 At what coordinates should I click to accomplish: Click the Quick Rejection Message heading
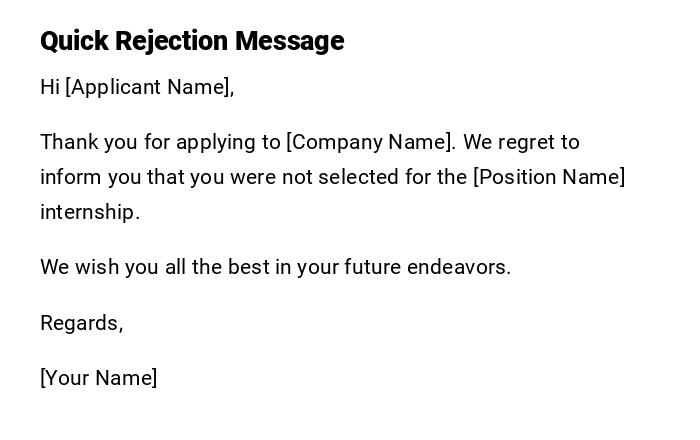pos(192,41)
